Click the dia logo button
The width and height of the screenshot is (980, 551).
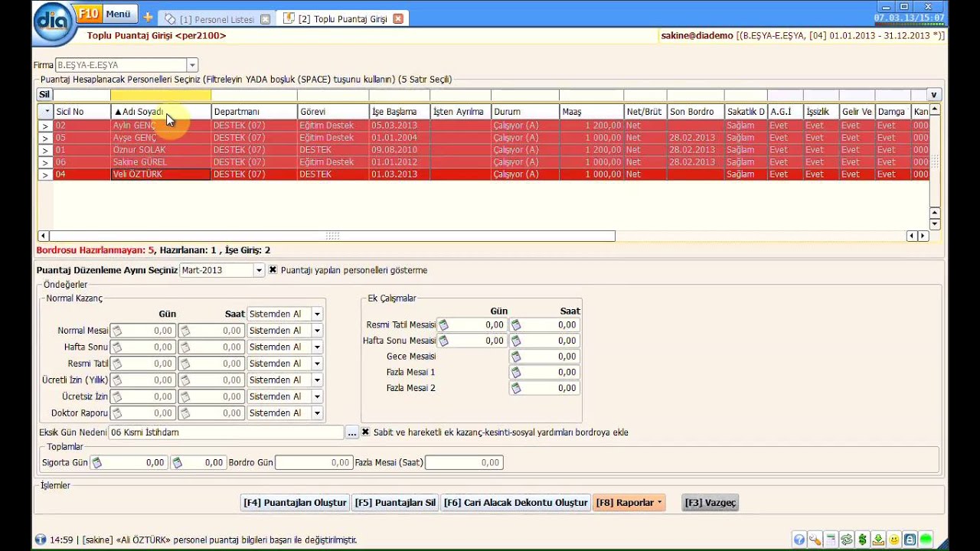(x=54, y=21)
